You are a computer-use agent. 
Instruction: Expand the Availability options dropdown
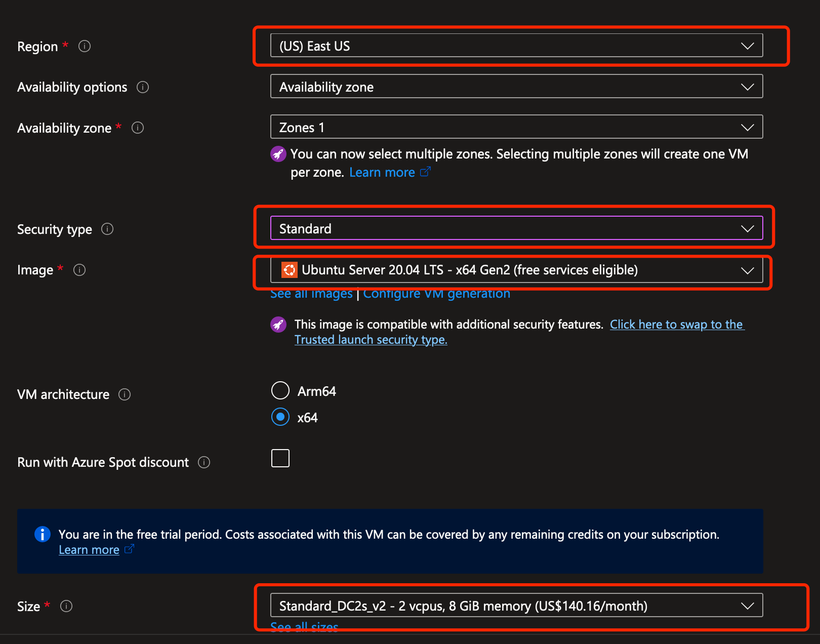point(516,87)
